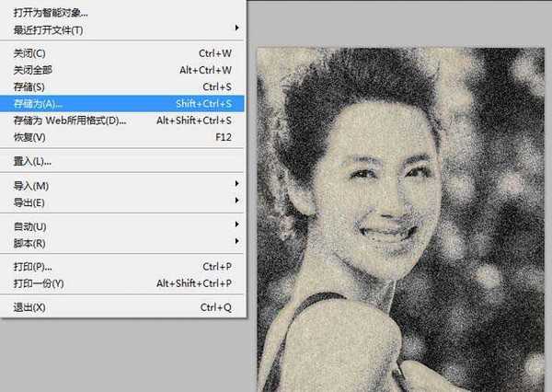Choose 打印一份(Y) print one copy
This screenshot has width=552, height=392.
(39, 282)
